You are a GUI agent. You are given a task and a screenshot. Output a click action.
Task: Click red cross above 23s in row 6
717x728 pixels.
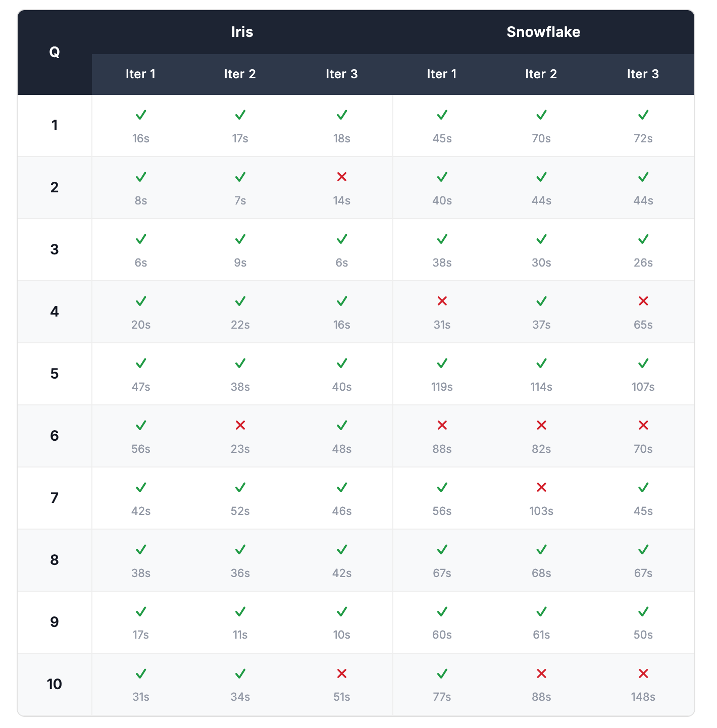coord(240,425)
